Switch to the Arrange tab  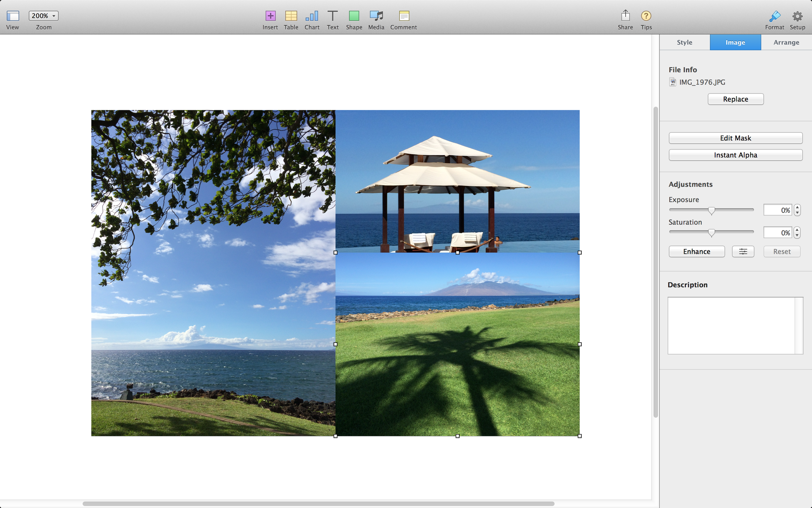786,42
